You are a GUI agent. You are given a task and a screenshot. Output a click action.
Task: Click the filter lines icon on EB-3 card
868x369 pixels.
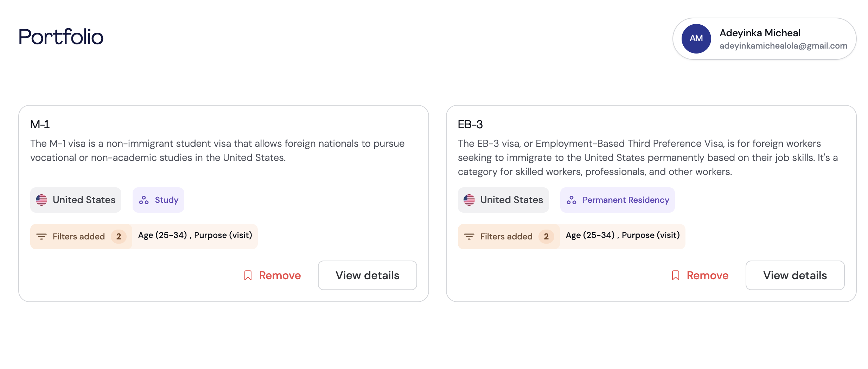[469, 237]
